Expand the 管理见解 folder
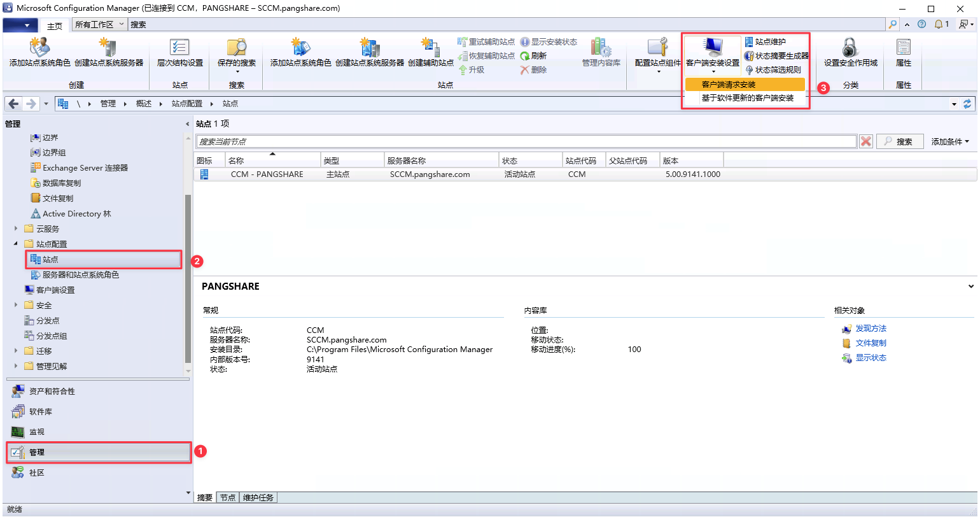The height and width of the screenshot is (517, 980). [16, 366]
